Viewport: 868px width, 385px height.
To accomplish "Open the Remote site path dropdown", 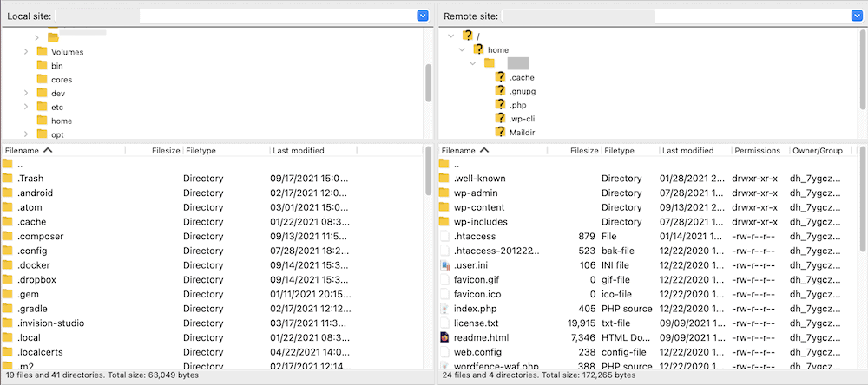I will click(x=857, y=16).
